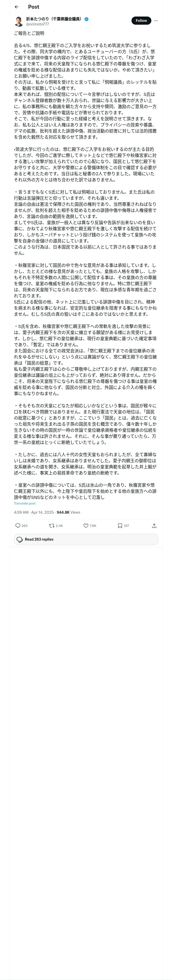172x980 pixels.
Task: Click the reply speech bubble icon
Action: pos(18,526)
